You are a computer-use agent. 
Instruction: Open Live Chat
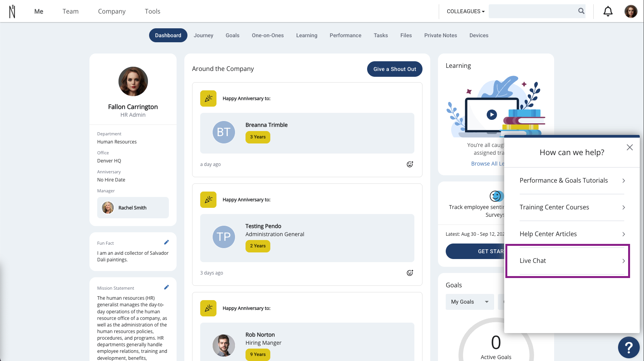(572, 261)
